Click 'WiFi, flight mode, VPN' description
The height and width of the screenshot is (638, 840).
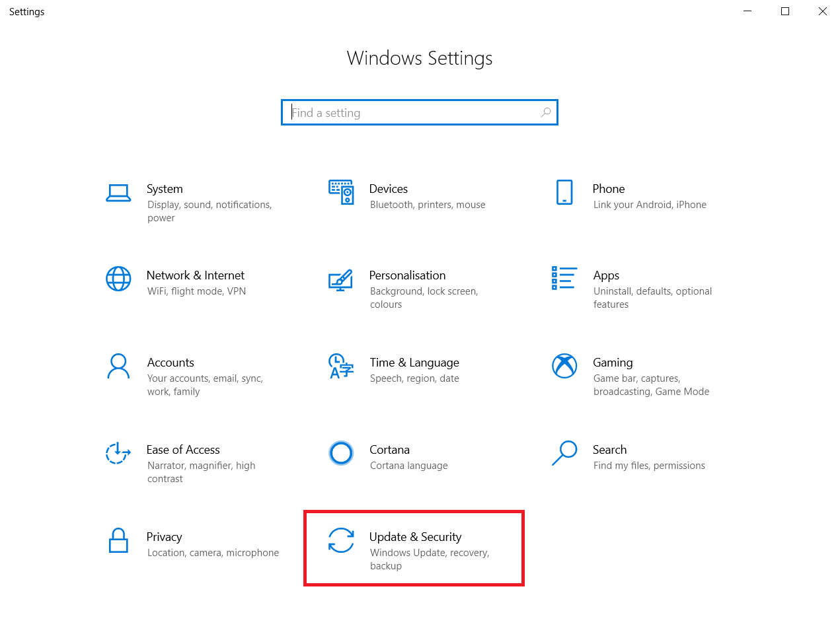196,291
